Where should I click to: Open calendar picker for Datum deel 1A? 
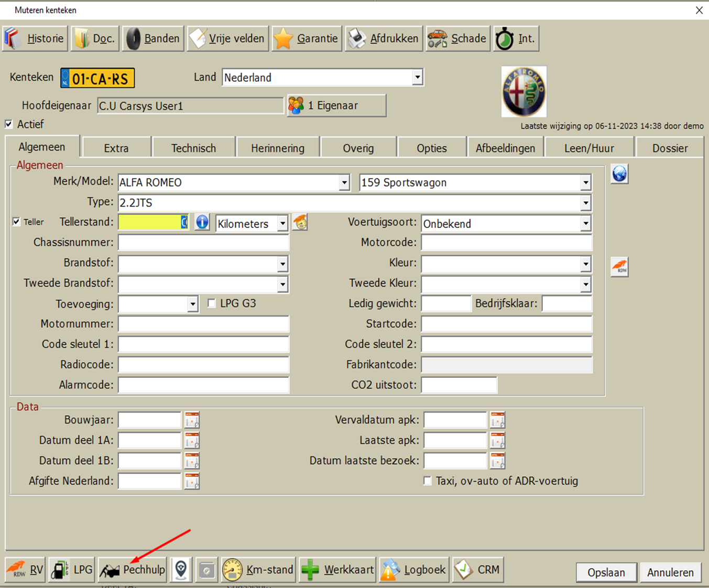pyautogui.click(x=192, y=440)
